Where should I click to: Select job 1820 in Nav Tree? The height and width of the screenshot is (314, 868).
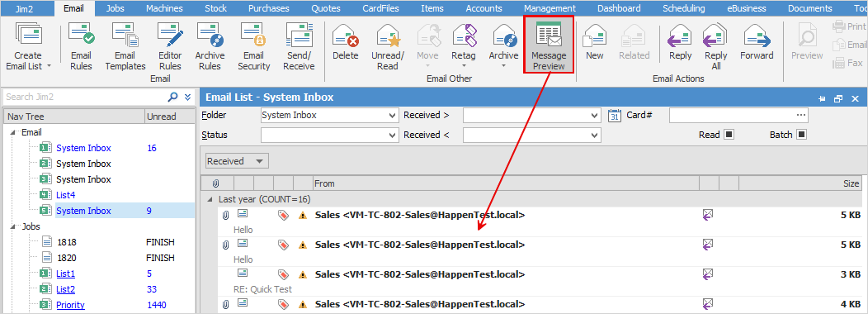(67, 258)
